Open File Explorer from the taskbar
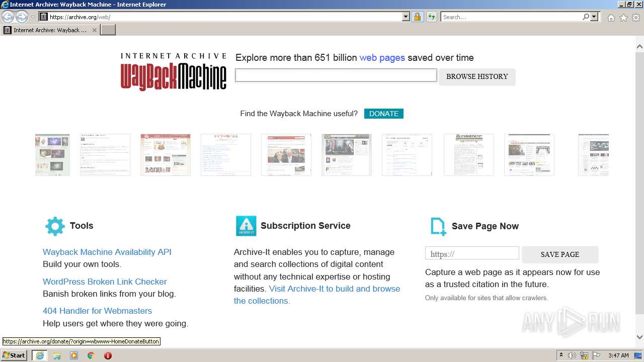This screenshot has width=644, height=362. pos(57,355)
